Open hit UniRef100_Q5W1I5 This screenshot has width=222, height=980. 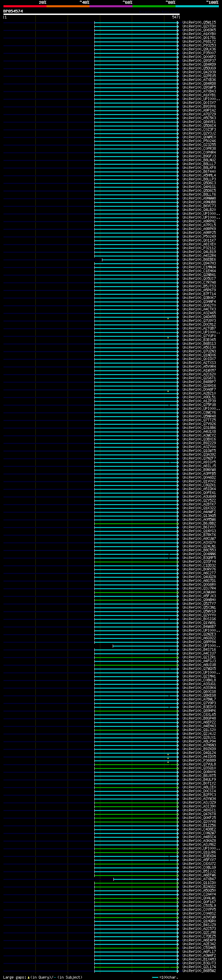[x=199, y=23]
